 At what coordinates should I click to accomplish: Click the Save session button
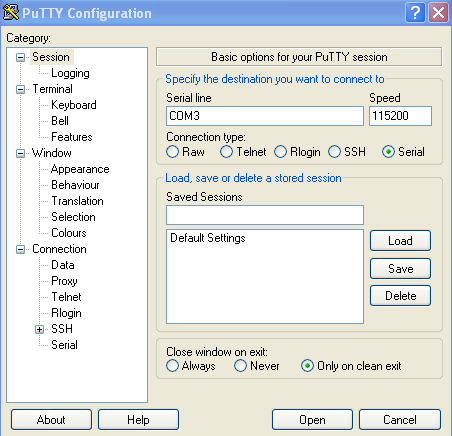pyautogui.click(x=400, y=269)
